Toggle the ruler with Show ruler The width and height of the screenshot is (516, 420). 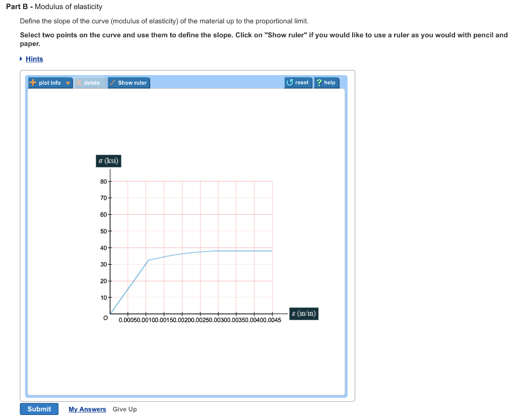129,82
